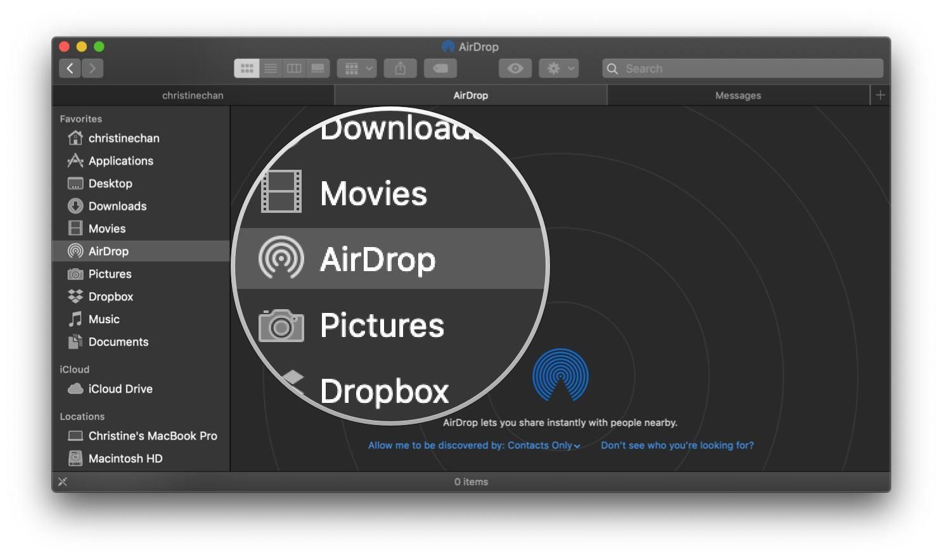The width and height of the screenshot is (943, 560).
Task: Switch to column view
Action: (x=294, y=68)
